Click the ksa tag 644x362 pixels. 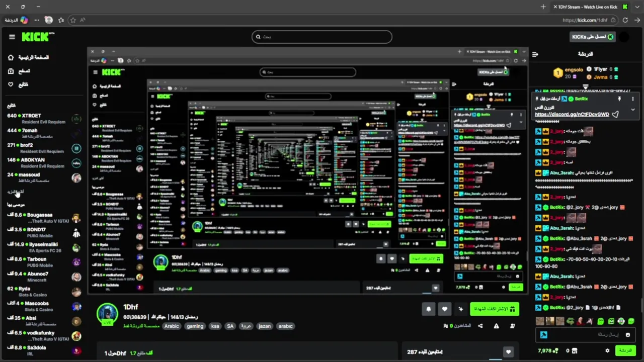(x=215, y=326)
